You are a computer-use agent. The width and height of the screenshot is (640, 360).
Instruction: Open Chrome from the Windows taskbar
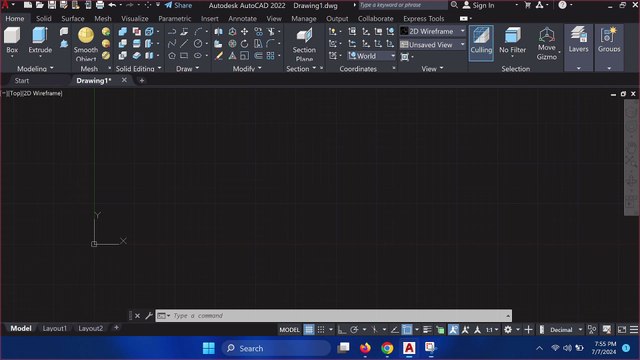tap(387, 348)
